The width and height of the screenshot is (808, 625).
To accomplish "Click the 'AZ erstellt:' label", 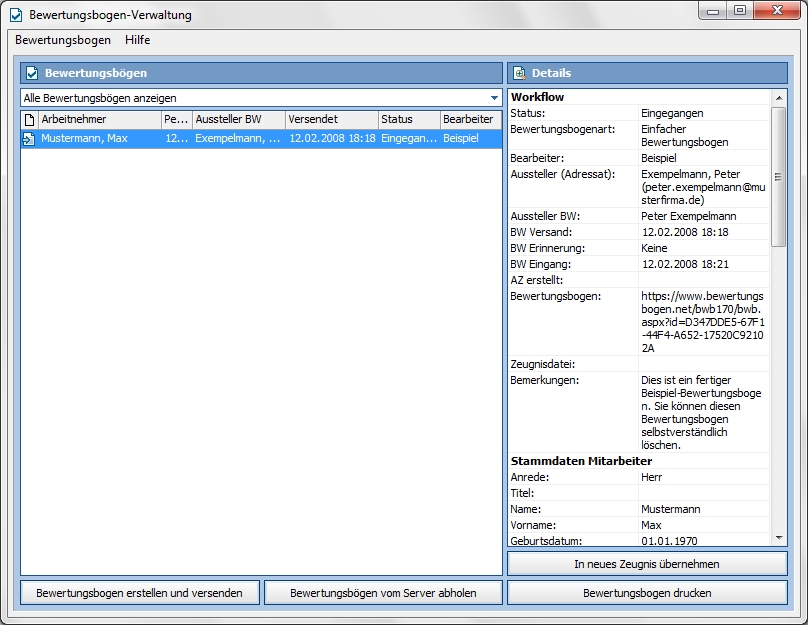I will click(x=536, y=280).
